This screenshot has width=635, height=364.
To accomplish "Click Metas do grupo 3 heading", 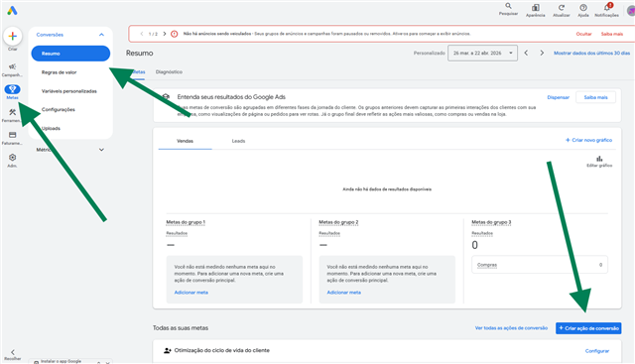I will pos(491,222).
